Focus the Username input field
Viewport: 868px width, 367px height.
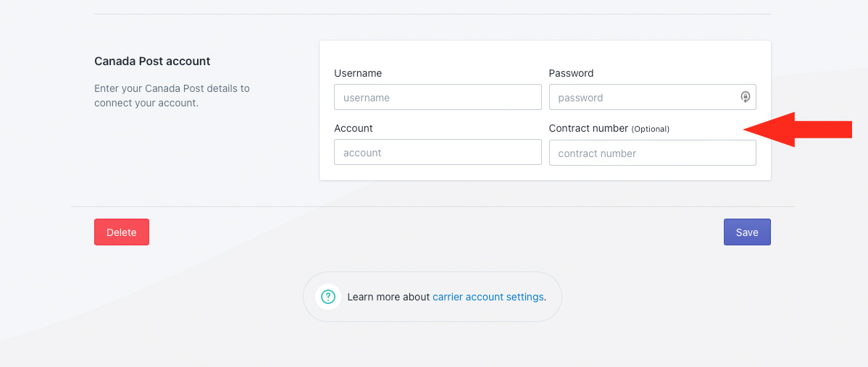click(x=438, y=97)
